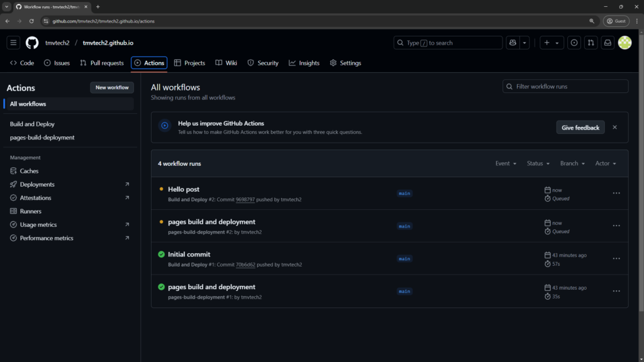Screen dimensions: 644x362
Task: Open a new browser tab
Action: click(x=97, y=6)
